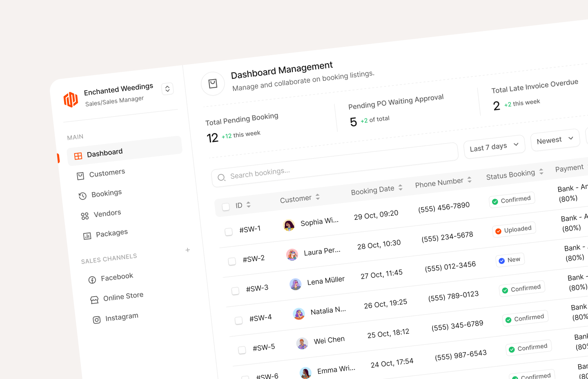The width and height of the screenshot is (588, 379).
Task: Click the Uploaded status badge for #SW-2
Action: (514, 230)
